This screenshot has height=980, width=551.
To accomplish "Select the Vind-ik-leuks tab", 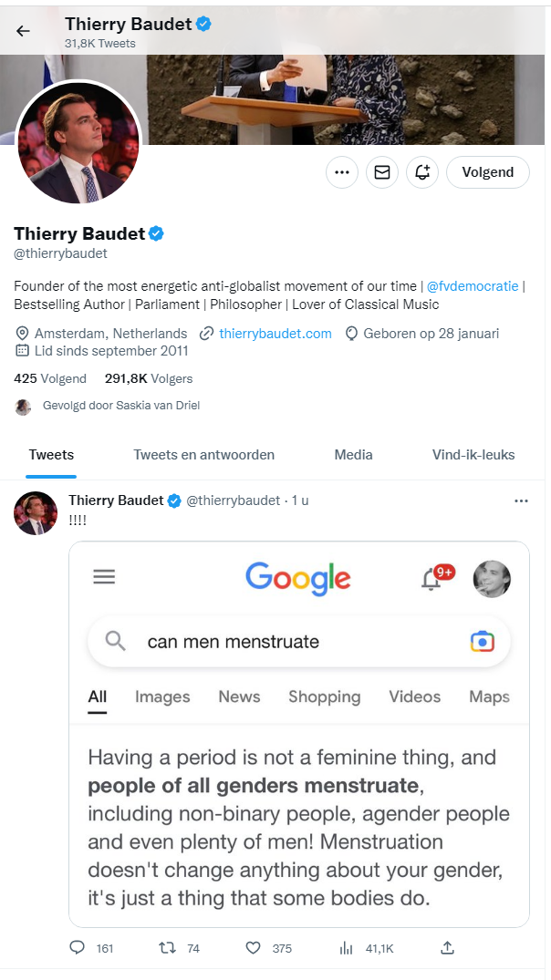I will (x=473, y=455).
